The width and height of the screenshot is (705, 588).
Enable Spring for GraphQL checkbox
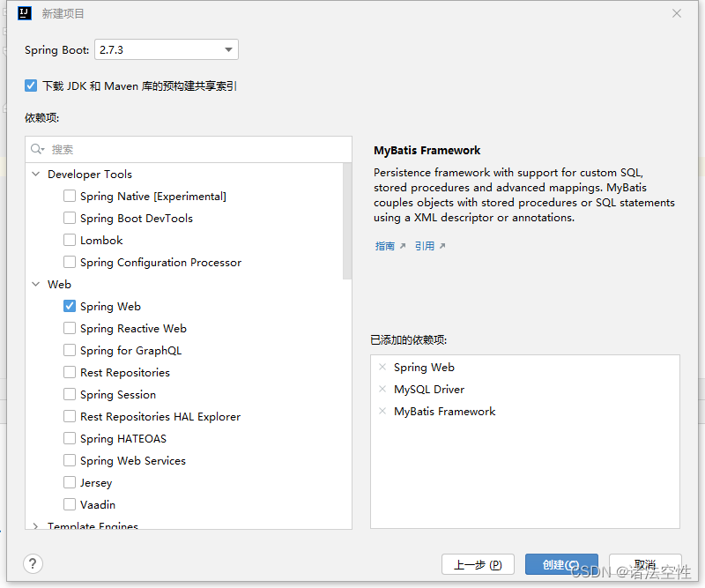70,351
